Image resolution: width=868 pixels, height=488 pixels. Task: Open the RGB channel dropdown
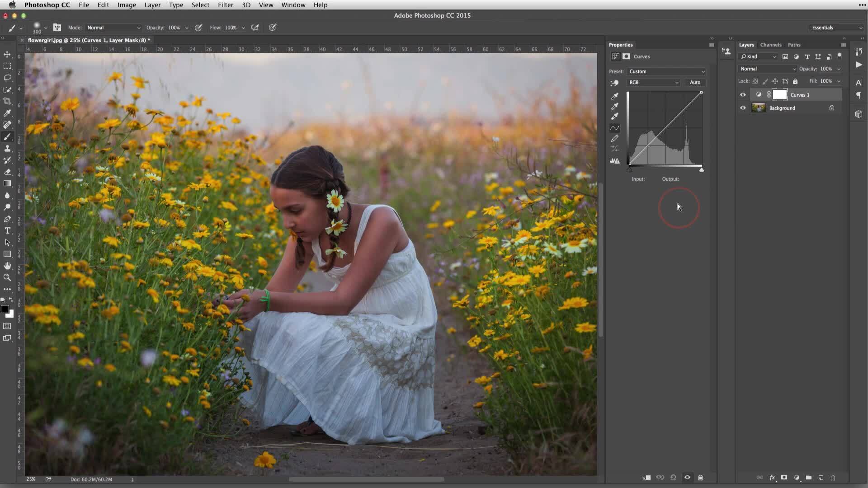point(654,83)
